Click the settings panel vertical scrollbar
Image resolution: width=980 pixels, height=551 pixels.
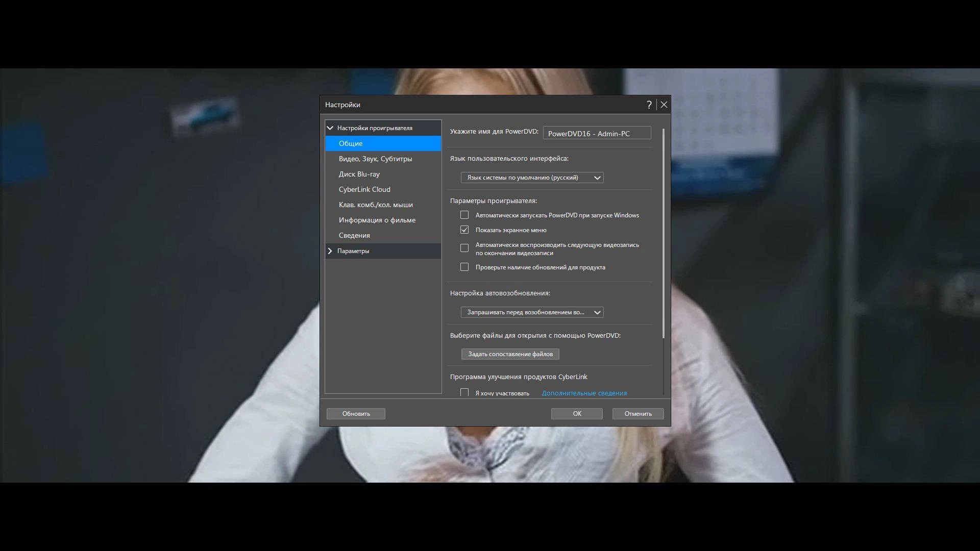[x=663, y=234]
